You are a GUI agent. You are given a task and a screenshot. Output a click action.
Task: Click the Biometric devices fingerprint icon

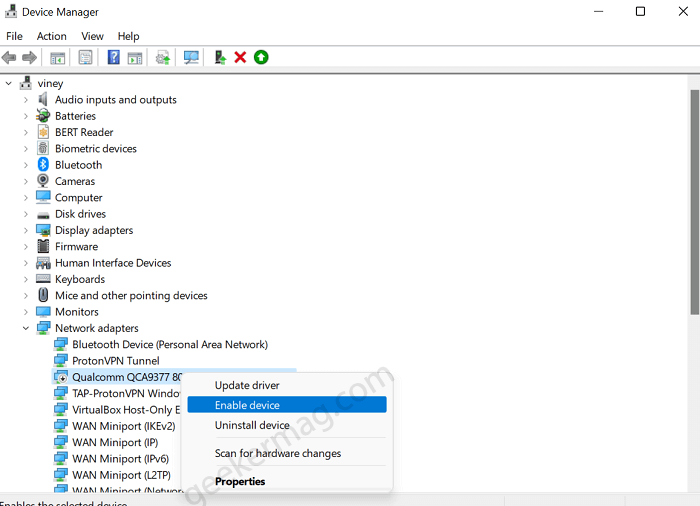(x=43, y=148)
